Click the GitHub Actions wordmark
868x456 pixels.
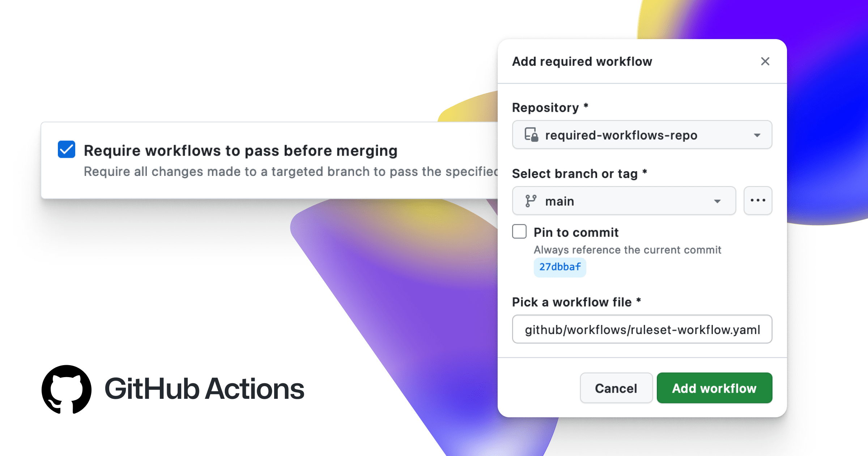[x=204, y=389]
